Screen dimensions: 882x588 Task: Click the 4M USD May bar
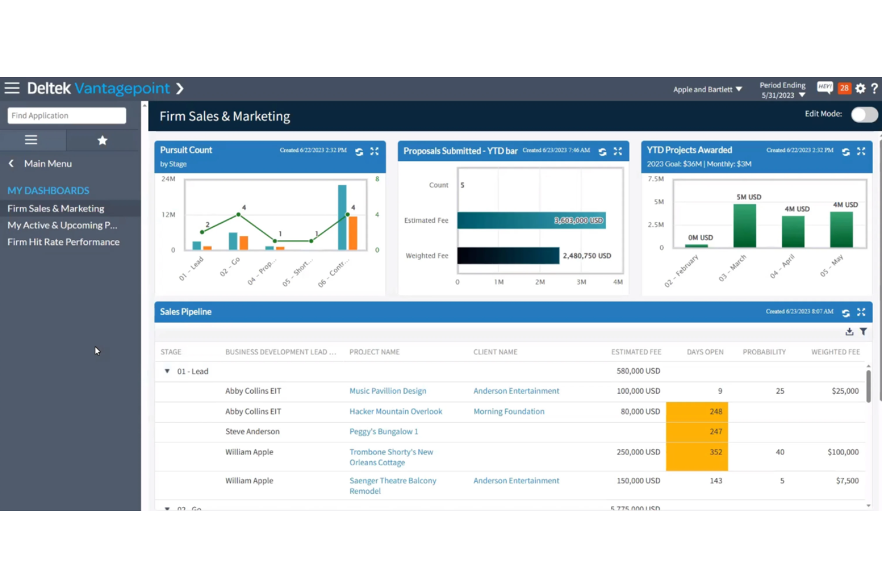[x=841, y=229]
